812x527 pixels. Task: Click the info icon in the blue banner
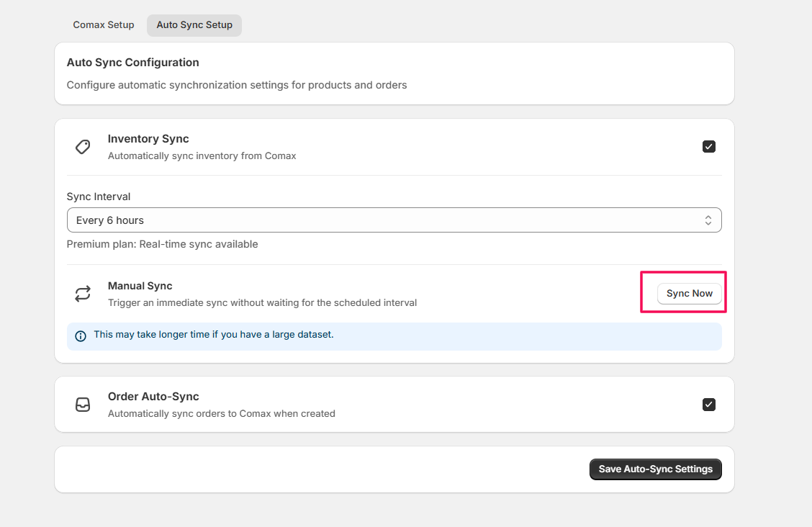click(x=81, y=335)
